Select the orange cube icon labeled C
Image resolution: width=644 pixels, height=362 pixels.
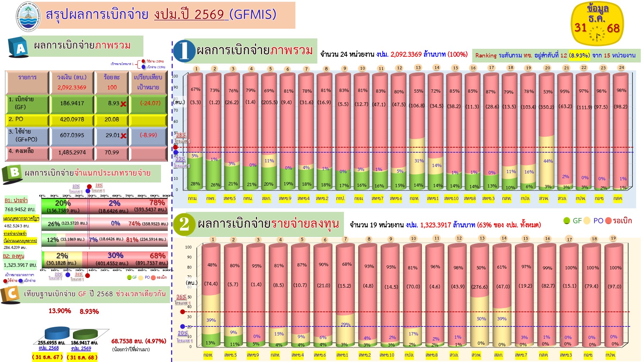(x=10, y=295)
